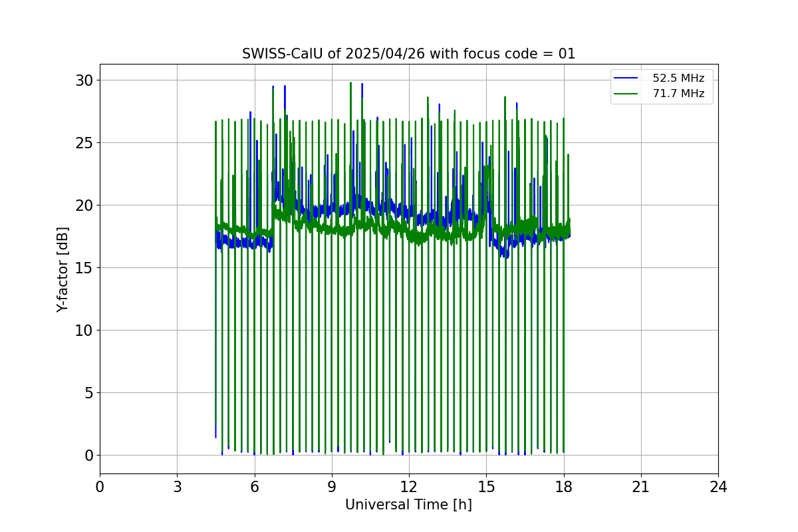The height and width of the screenshot is (532, 798).
Task: Click x-axis tick label 0
Action: click(100, 487)
